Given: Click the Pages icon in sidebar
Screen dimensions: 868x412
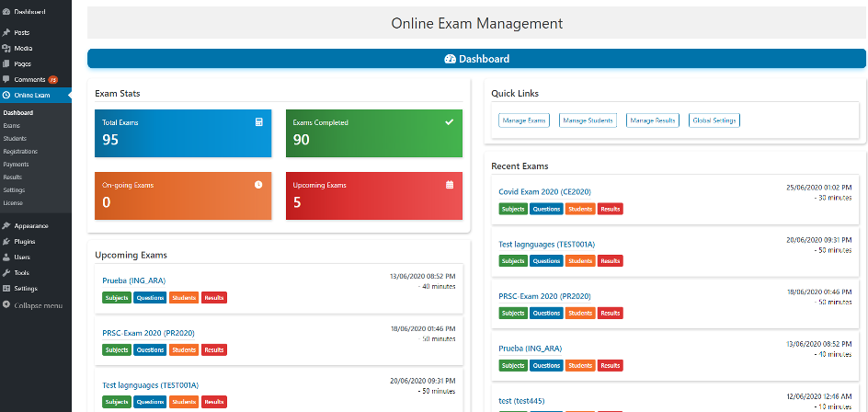Looking at the screenshot, I should click(7, 63).
